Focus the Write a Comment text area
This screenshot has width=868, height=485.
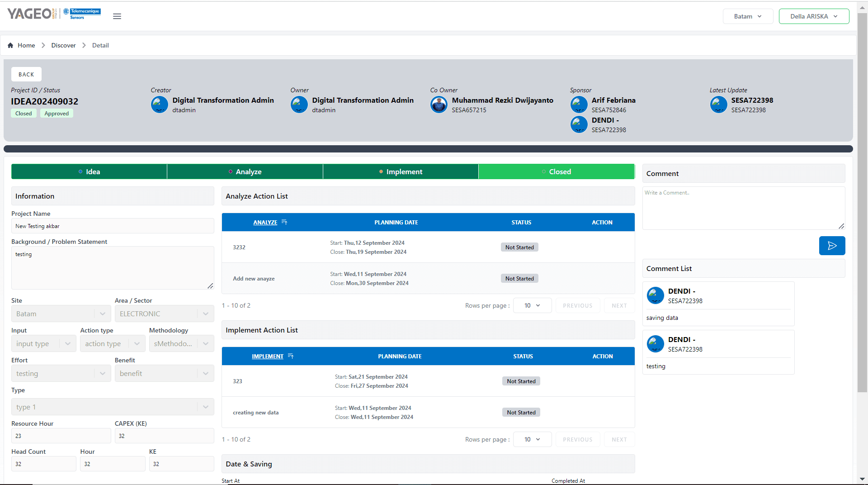tap(743, 208)
